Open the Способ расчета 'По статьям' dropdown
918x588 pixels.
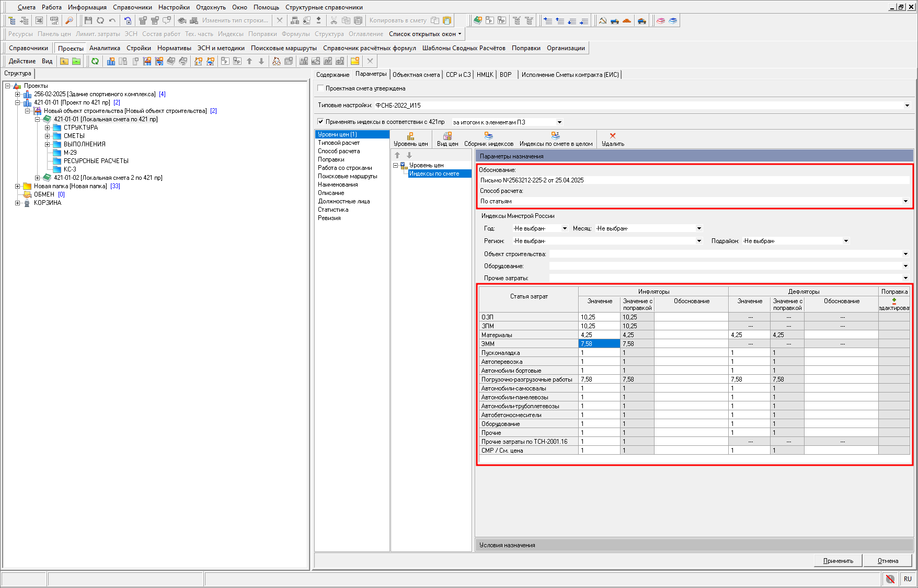tap(905, 201)
